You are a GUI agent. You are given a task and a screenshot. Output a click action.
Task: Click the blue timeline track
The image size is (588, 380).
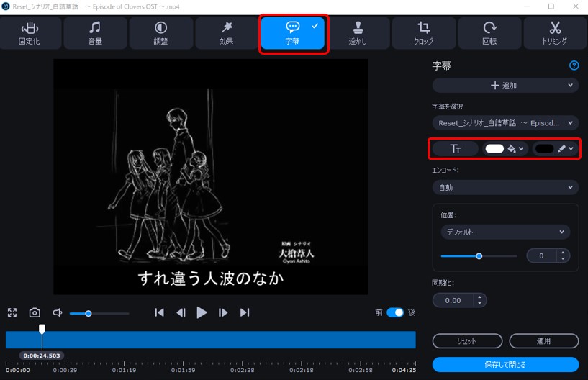210,340
